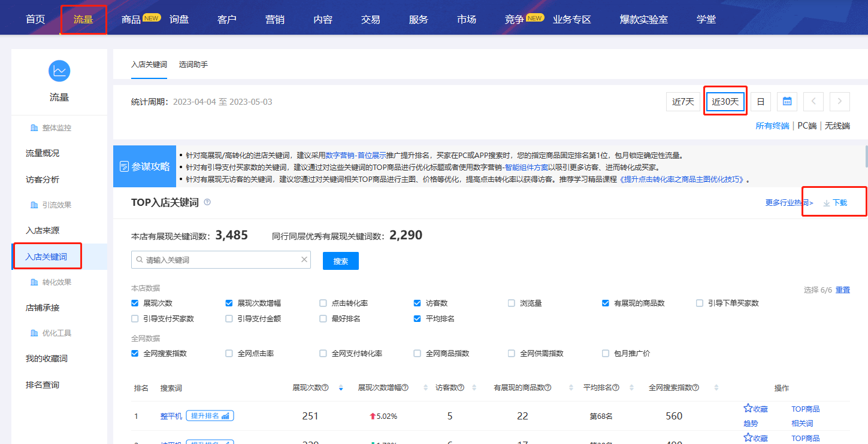Open the 商品 top navigation tab
Screen dimensions: 868x444
pyautogui.click(x=131, y=19)
